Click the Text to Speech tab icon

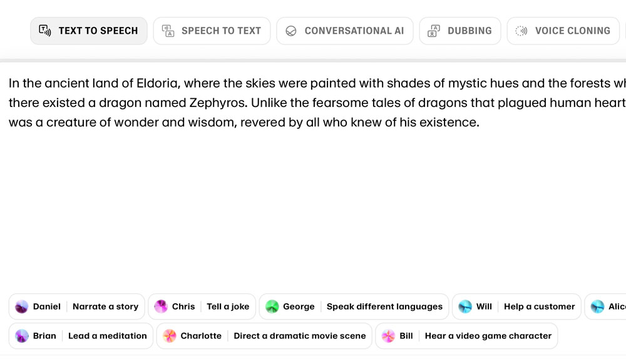[x=44, y=31]
